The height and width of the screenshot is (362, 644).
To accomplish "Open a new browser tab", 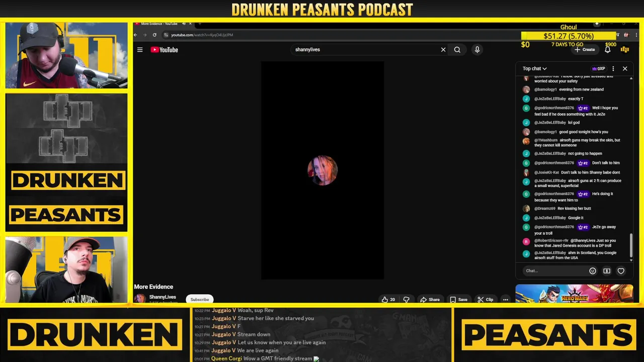I will pyautogui.click(x=200, y=24).
